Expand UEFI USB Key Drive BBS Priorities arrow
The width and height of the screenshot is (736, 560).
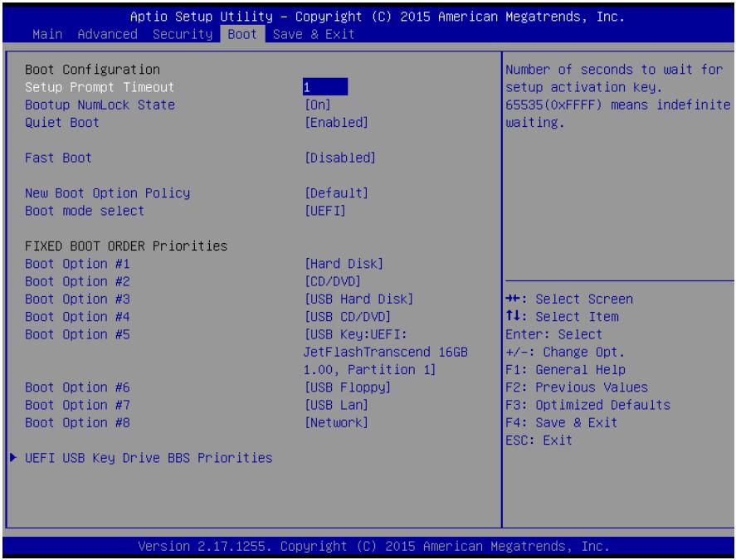(x=13, y=458)
